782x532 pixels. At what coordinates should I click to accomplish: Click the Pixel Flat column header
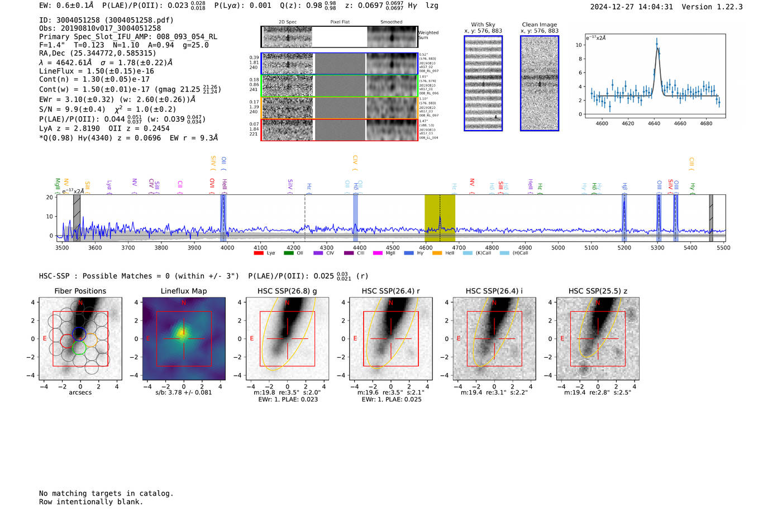(340, 22)
